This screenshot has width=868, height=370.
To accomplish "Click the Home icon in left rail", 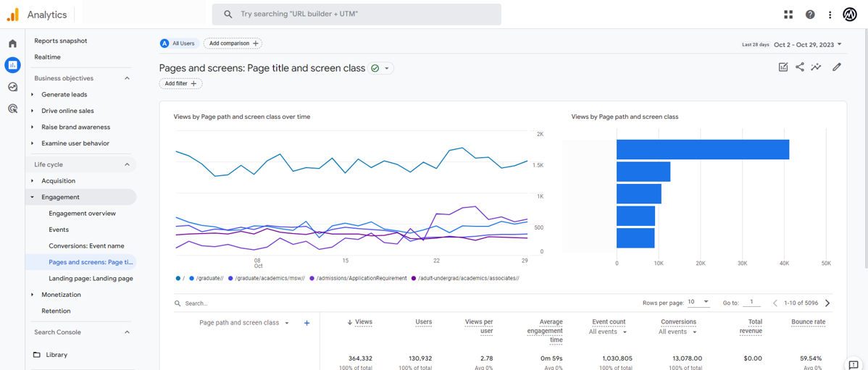I will tap(12, 43).
